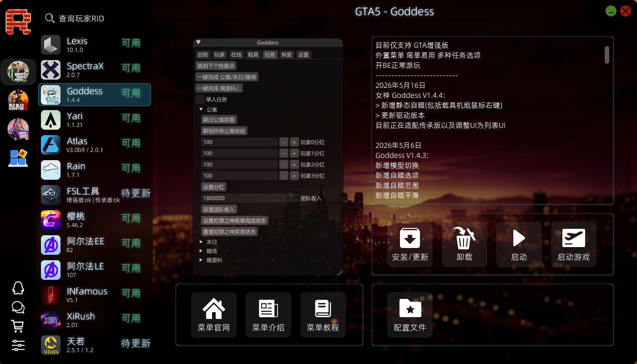Decrease 玩家0分红 with minus button
637x364 pixels.
coord(283,142)
